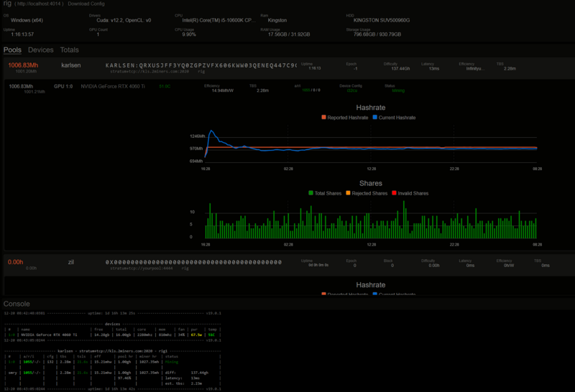575x392 pixels.
Task: Click the RAM Usage 17.56GB / 31.92GB value
Action: [289, 34]
